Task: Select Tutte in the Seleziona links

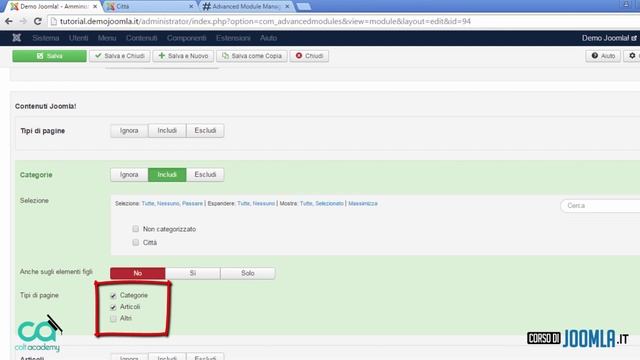Action: [x=148, y=203]
